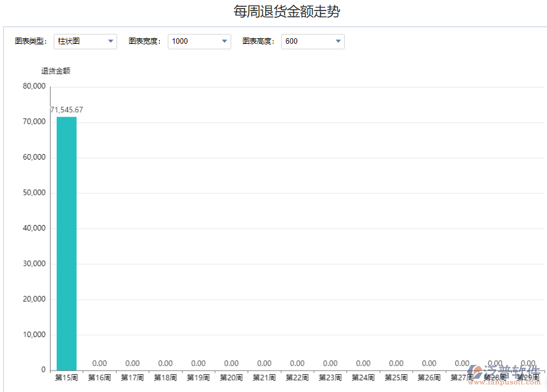
Task: Open the 图表高度 dropdown
Action: [338, 41]
